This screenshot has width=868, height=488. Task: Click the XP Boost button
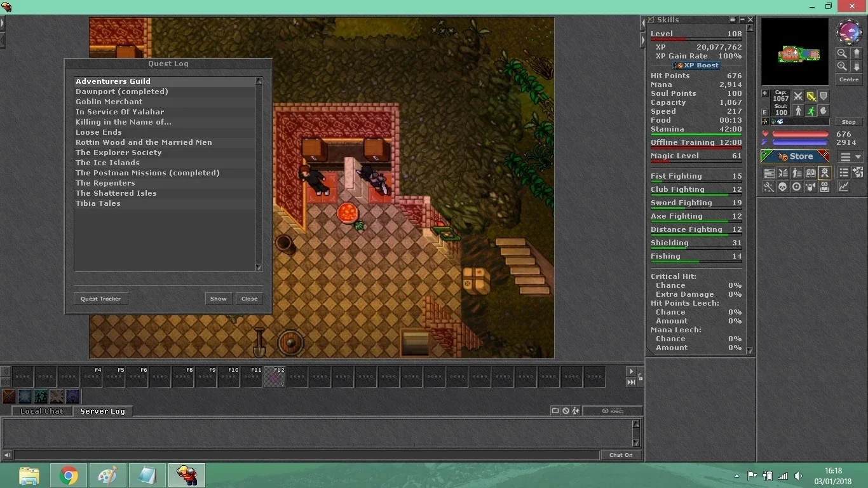(x=696, y=65)
